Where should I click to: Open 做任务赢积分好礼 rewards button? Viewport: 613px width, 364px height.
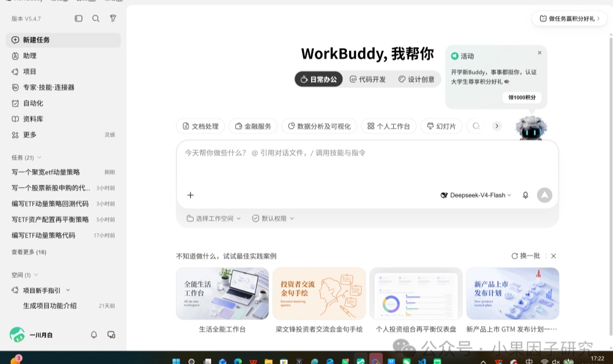pyautogui.click(x=569, y=18)
